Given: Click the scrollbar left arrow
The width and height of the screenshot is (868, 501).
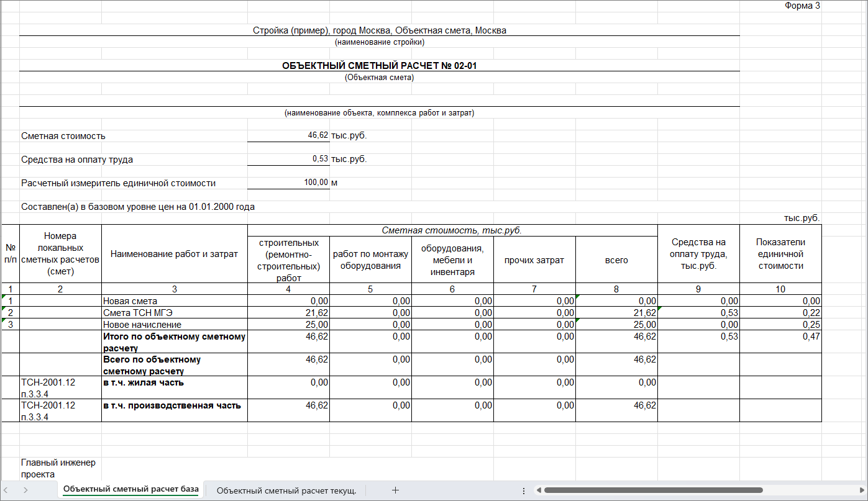Looking at the screenshot, I should pyautogui.click(x=539, y=490).
